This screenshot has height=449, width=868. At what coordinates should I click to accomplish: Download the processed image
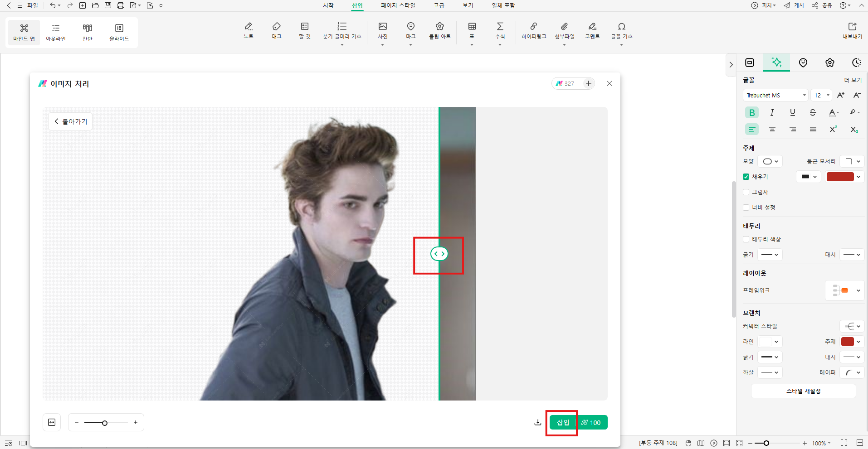coord(538,422)
